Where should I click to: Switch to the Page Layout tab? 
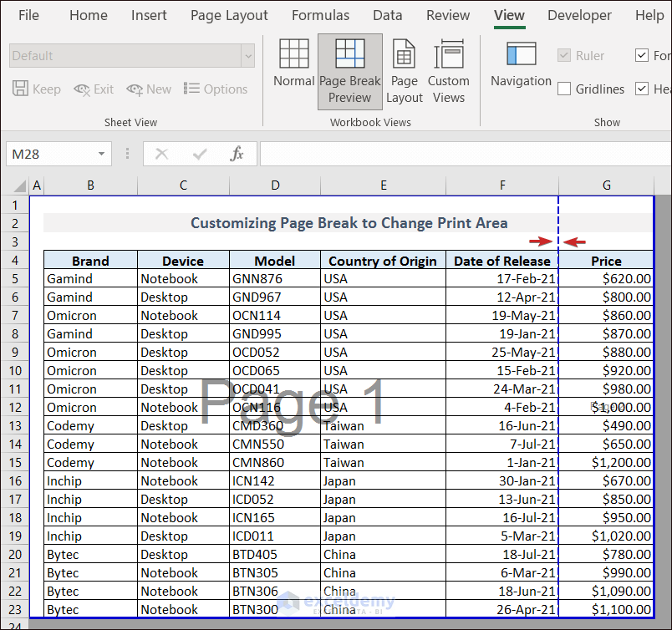coord(229,15)
